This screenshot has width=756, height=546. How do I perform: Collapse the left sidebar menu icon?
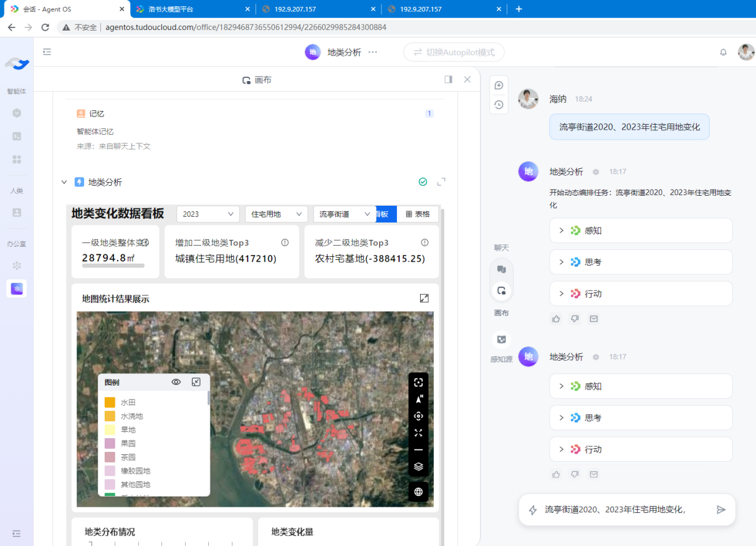click(47, 52)
